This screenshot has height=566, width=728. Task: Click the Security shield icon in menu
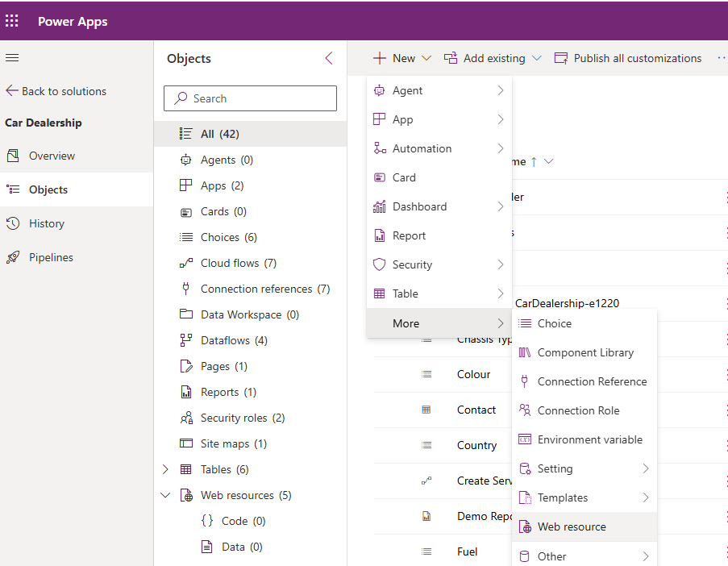[379, 264]
